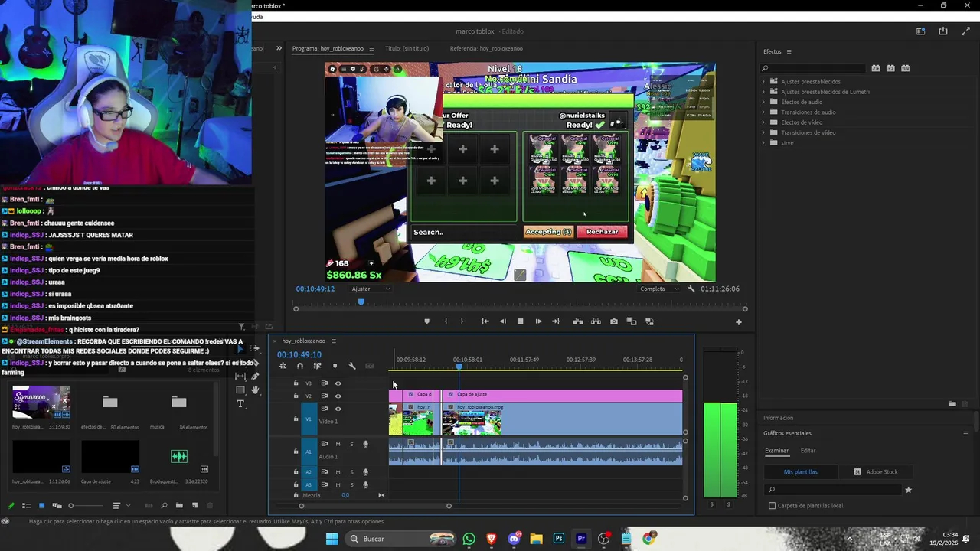This screenshot has width=980, height=551.
Task: Filter accelerated effects in Effects panel
Action: [x=876, y=68]
